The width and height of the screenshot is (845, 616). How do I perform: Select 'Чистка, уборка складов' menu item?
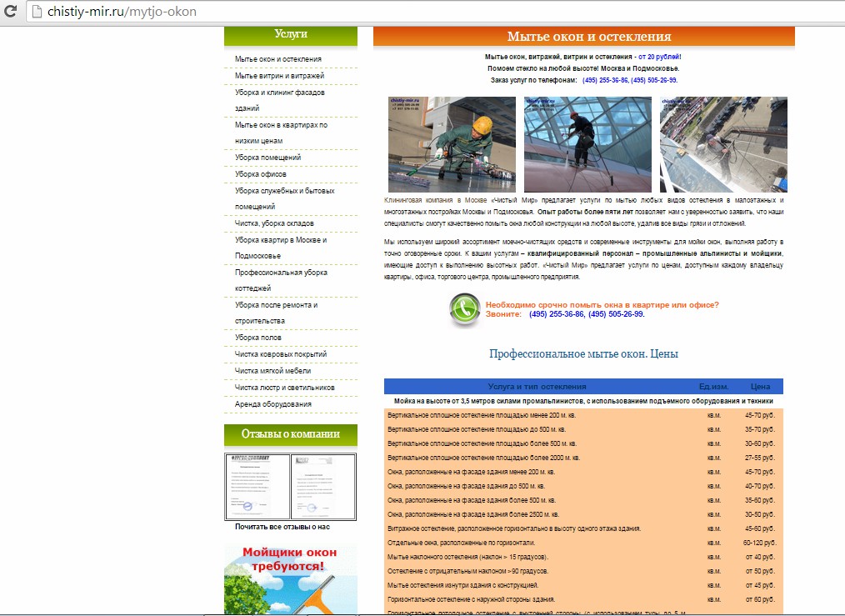[274, 223]
